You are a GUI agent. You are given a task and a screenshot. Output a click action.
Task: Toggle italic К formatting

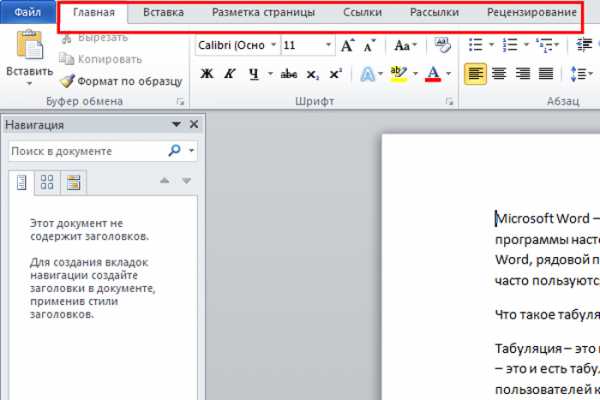click(230, 73)
